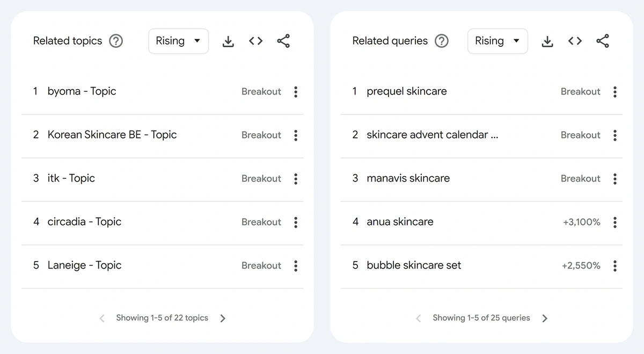Share the Related queries card
Viewport: 644px width, 354px height.
(603, 41)
